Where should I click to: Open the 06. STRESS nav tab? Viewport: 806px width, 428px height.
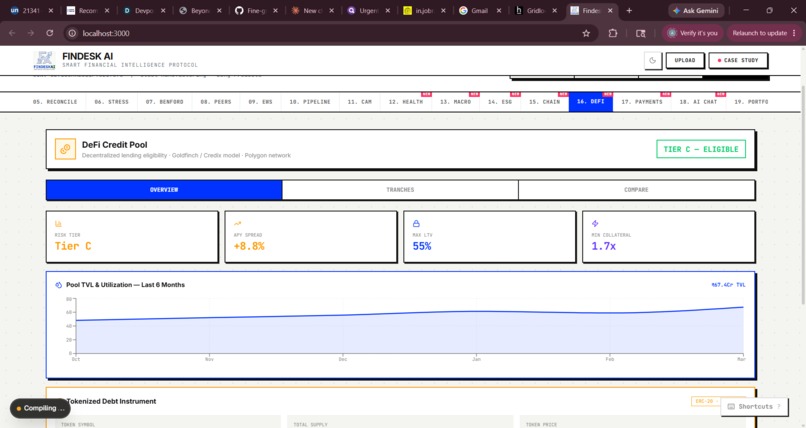pyautogui.click(x=112, y=102)
